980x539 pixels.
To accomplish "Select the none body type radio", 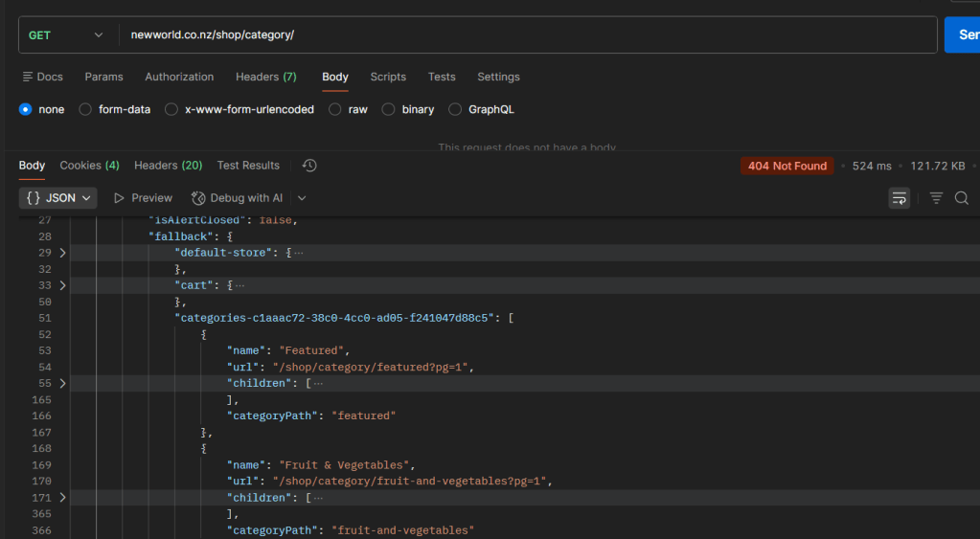I will point(26,109).
